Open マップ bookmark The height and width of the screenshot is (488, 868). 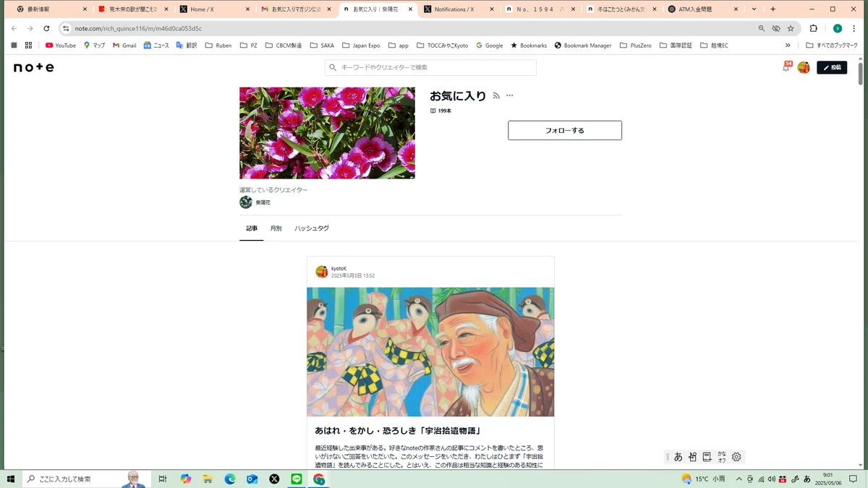pos(94,45)
